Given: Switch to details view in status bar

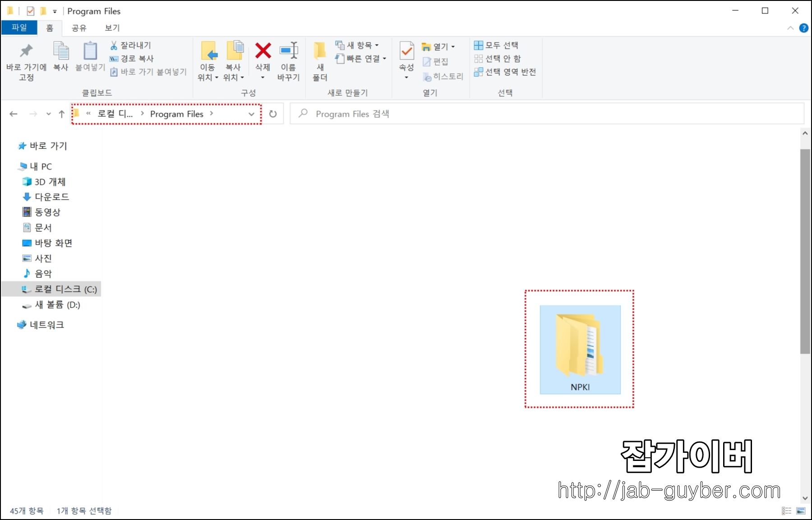Looking at the screenshot, I should coord(787,511).
